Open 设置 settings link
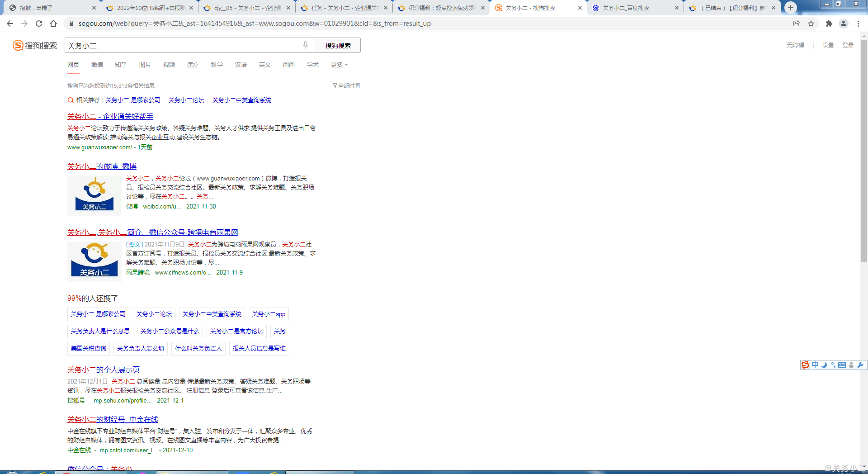 point(828,45)
